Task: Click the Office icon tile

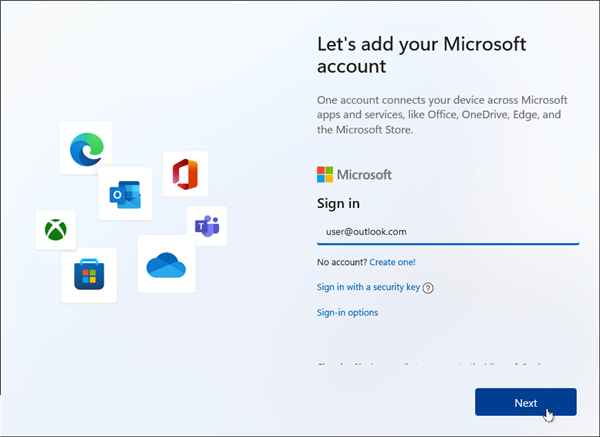Action: [x=186, y=174]
